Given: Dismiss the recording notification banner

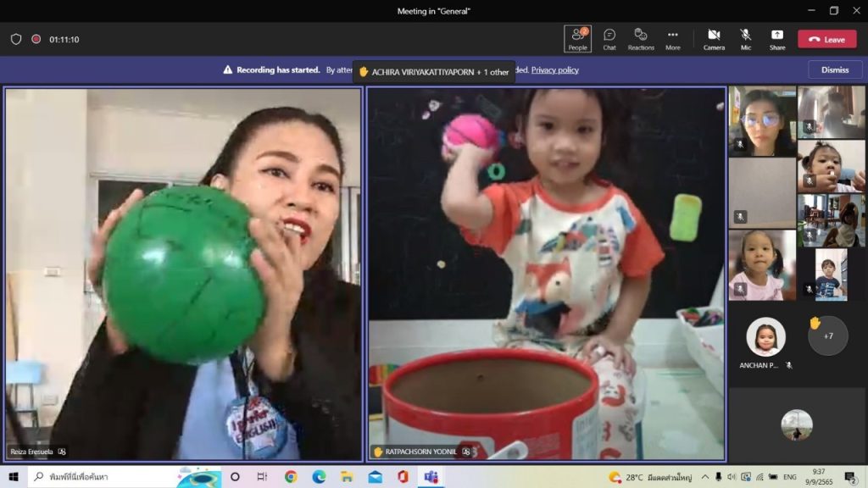Looking at the screenshot, I should pos(835,69).
